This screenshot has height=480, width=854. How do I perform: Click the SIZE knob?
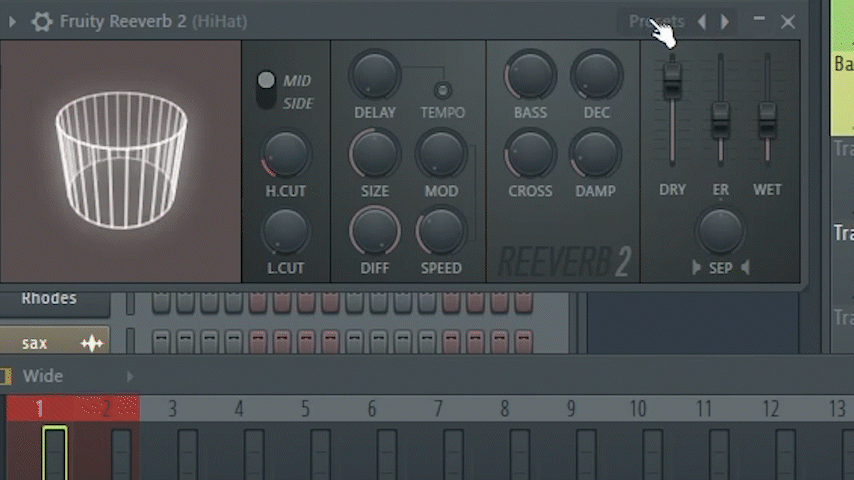[375, 154]
